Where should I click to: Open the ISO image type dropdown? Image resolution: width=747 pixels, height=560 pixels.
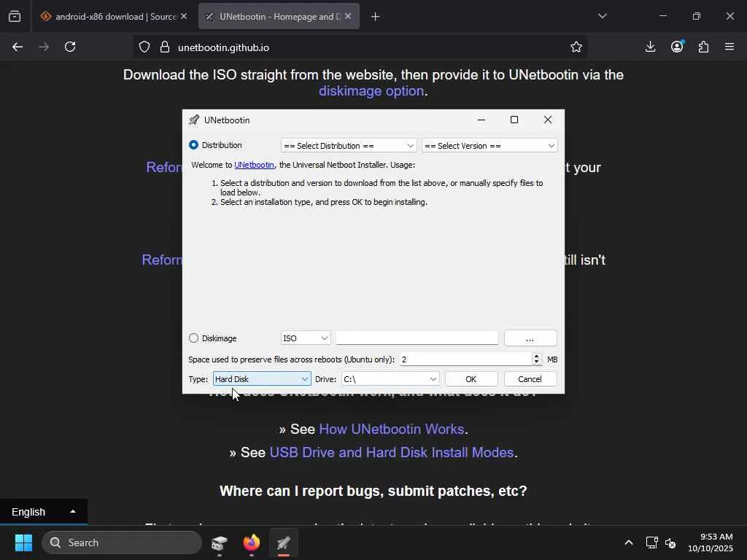coord(306,338)
